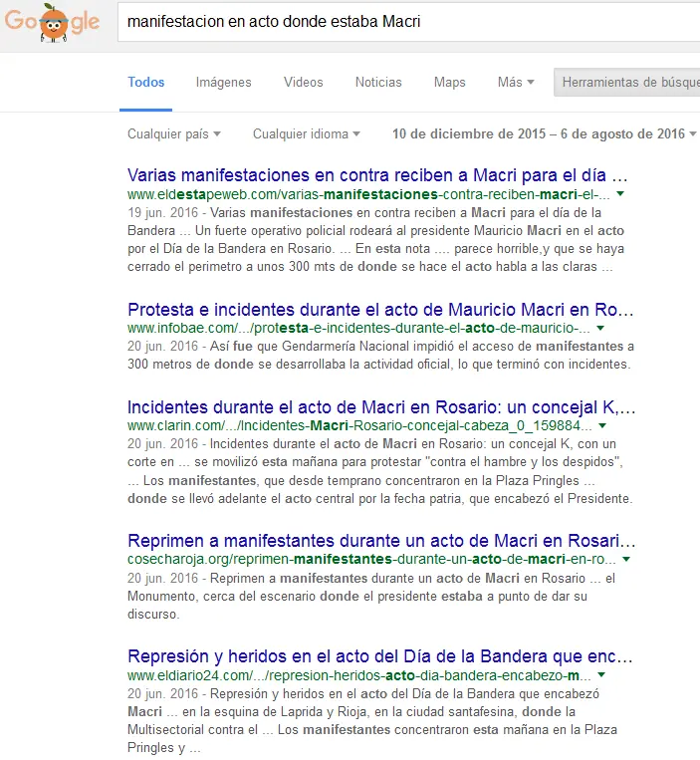The image size is (700, 760).
Task: Open the Cualquier idioma filter dropdown
Action: pyautogui.click(x=306, y=133)
